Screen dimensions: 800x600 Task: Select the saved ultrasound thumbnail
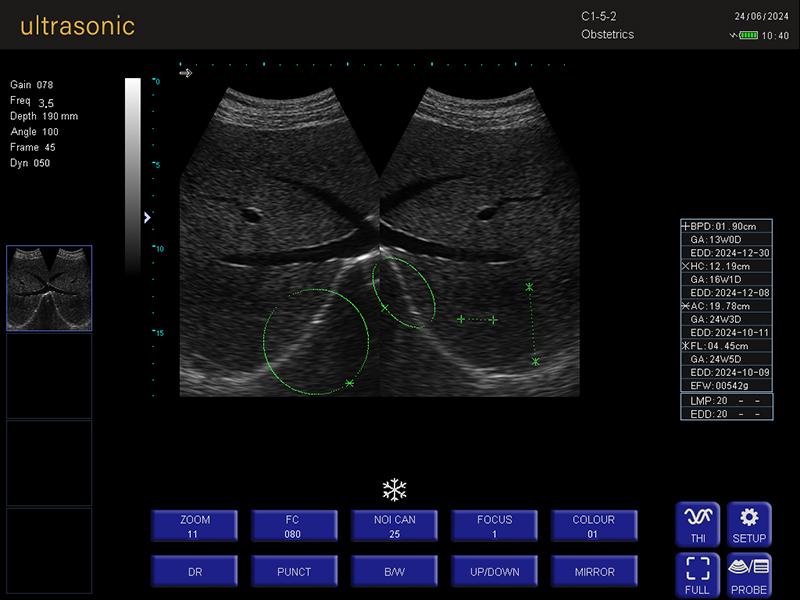click(49, 288)
